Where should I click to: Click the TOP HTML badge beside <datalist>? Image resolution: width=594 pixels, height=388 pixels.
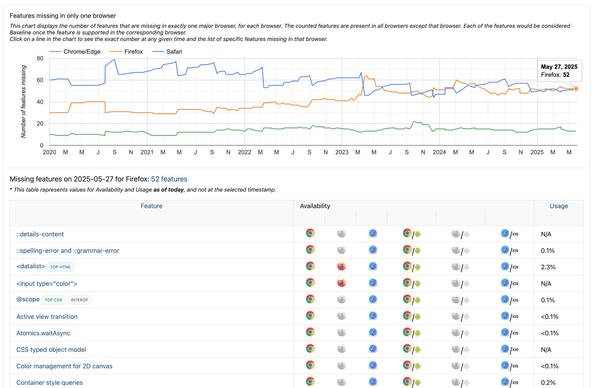(x=61, y=267)
